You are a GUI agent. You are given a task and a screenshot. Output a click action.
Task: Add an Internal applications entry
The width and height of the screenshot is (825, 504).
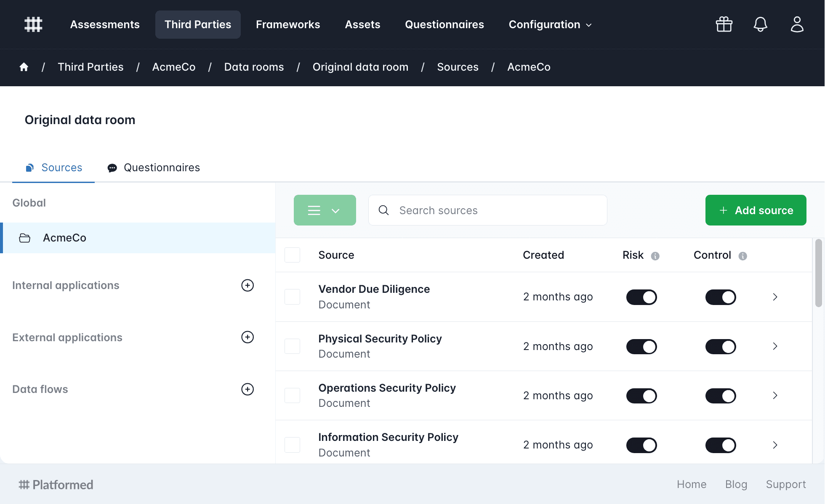pyautogui.click(x=247, y=285)
